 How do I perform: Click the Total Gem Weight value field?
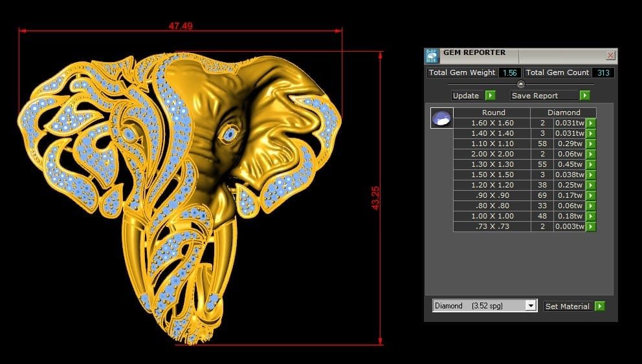pyautogui.click(x=509, y=72)
